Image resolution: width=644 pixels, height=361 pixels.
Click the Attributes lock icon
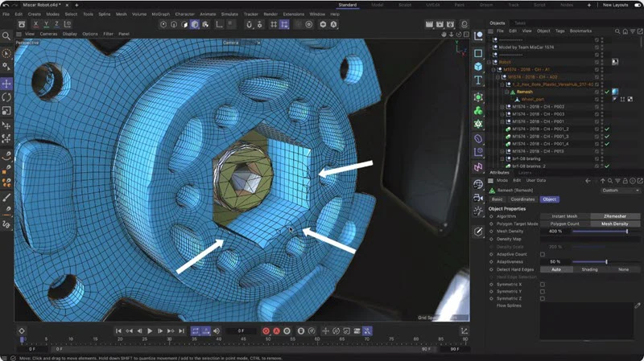pyautogui.click(x=625, y=180)
